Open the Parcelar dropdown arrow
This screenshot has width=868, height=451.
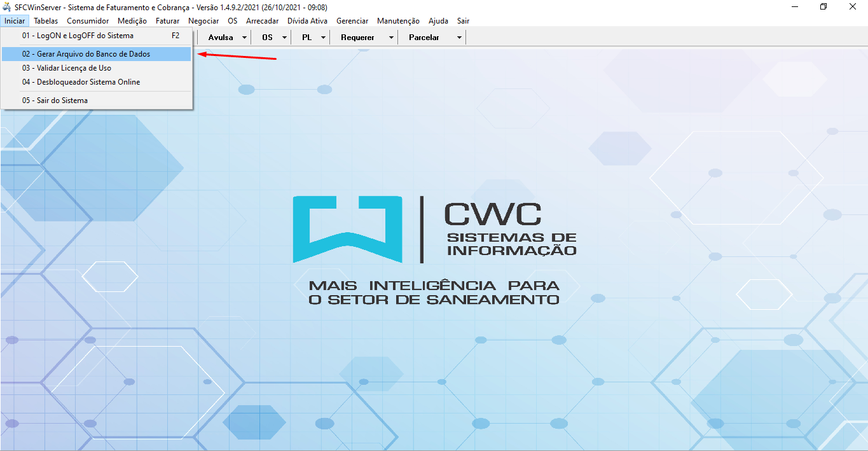[459, 38]
